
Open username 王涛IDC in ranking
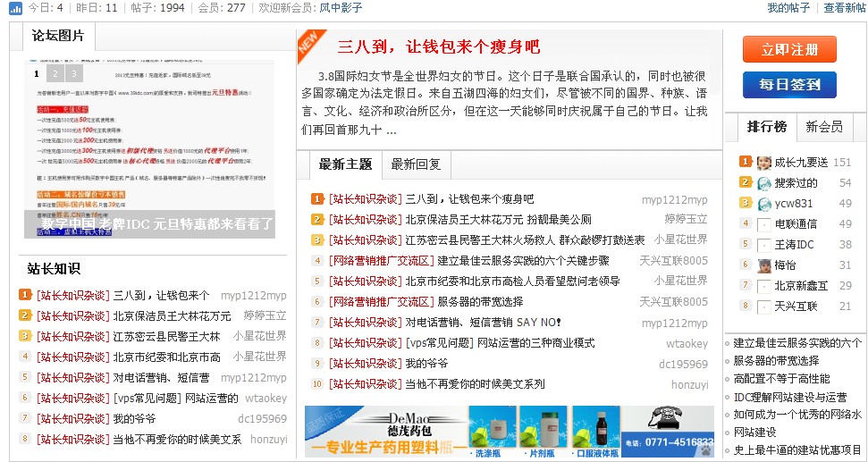point(795,245)
